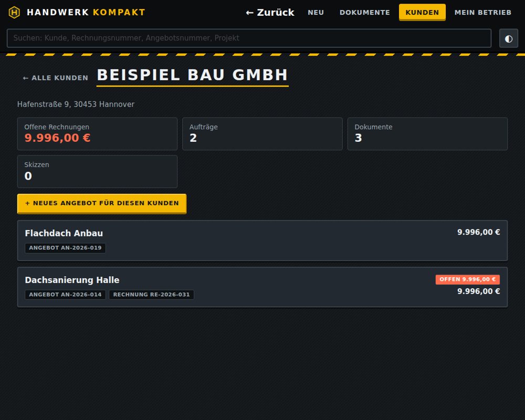Toggle the dark/light contrast theme button
Screen dimensions: 525x420
tap(509, 38)
